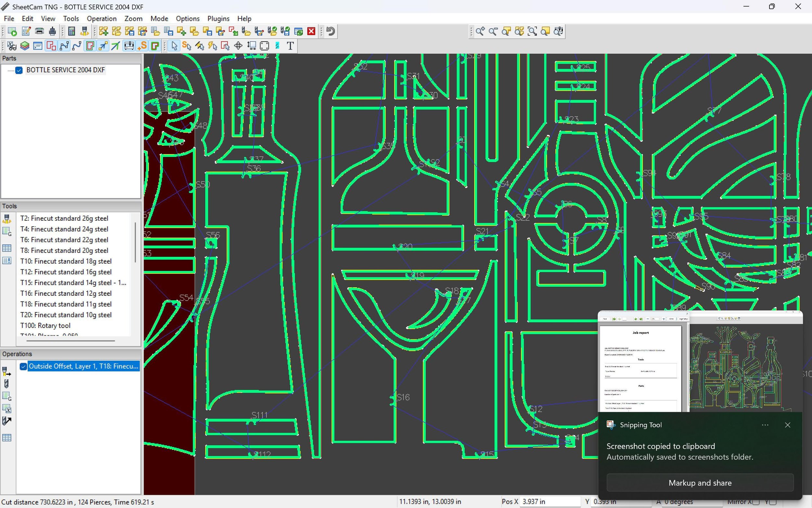
Task: Open the layers stack icon
Action: tap(24, 46)
